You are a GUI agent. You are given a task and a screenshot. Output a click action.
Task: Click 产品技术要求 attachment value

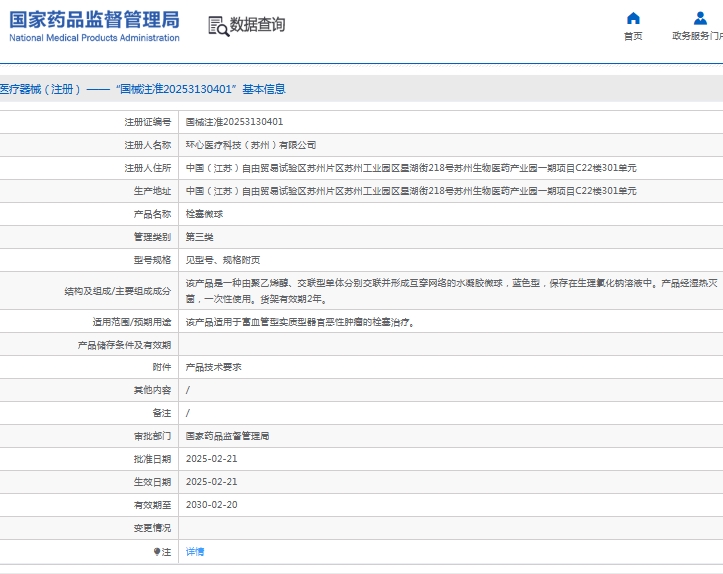click(213, 367)
